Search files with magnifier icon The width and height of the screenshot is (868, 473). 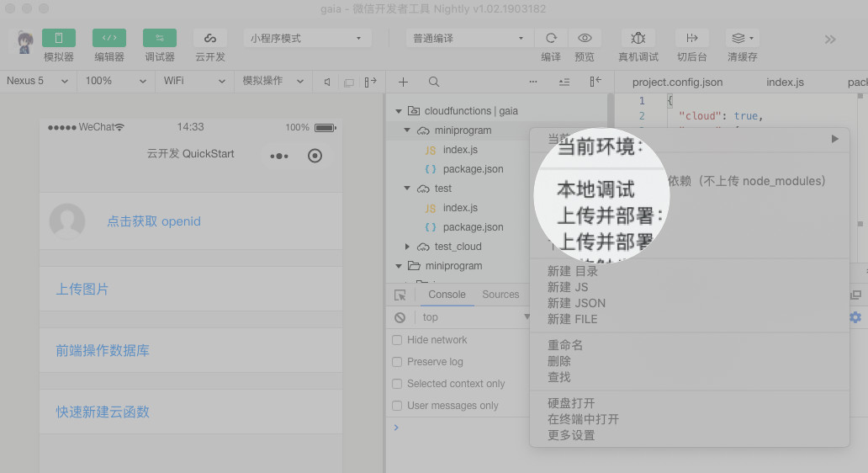pyautogui.click(x=434, y=82)
